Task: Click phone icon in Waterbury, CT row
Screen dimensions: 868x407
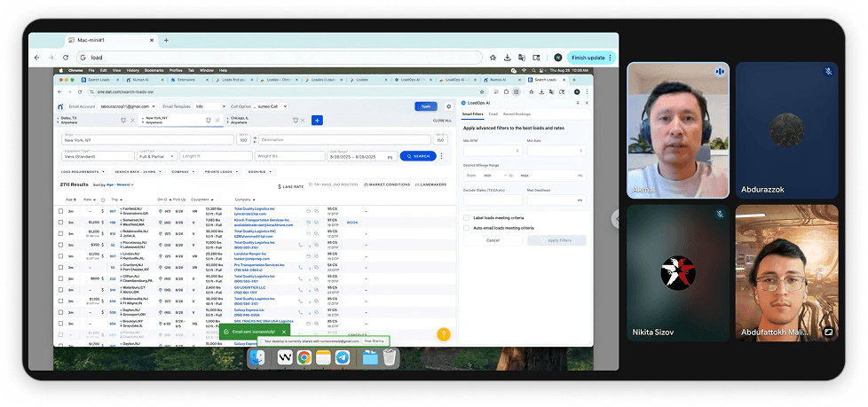Action: [x=301, y=290]
